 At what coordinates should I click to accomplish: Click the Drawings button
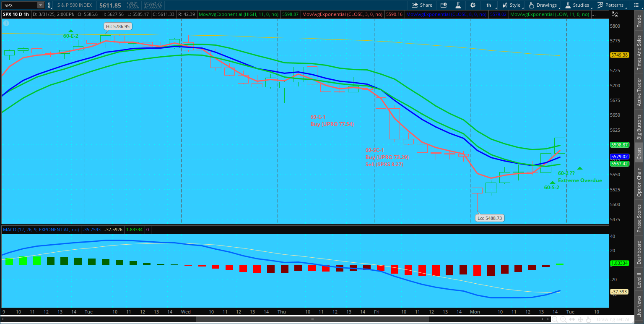pos(543,5)
